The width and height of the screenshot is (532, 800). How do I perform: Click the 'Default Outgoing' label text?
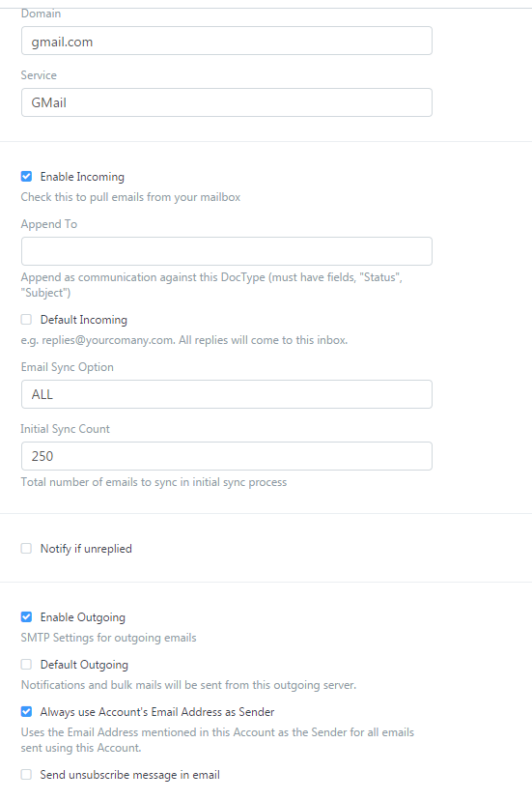tap(84, 665)
